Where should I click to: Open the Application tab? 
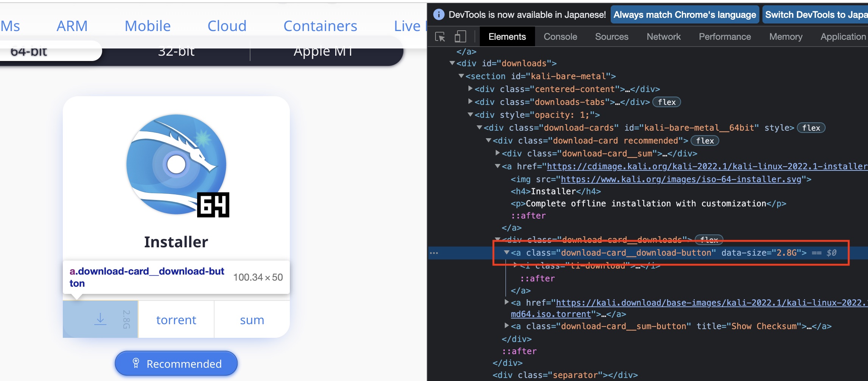pyautogui.click(x=843, y=37)
